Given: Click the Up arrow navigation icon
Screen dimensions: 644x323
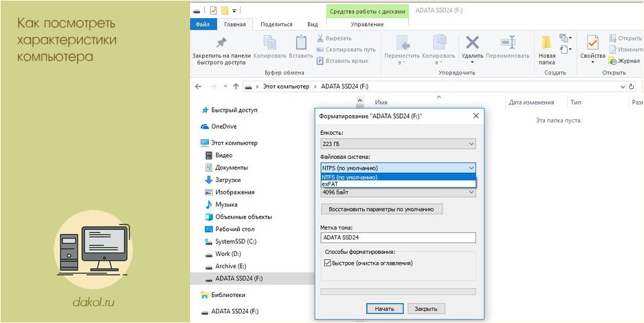Looking at the screenshot, I should click(x=236, y=86).
